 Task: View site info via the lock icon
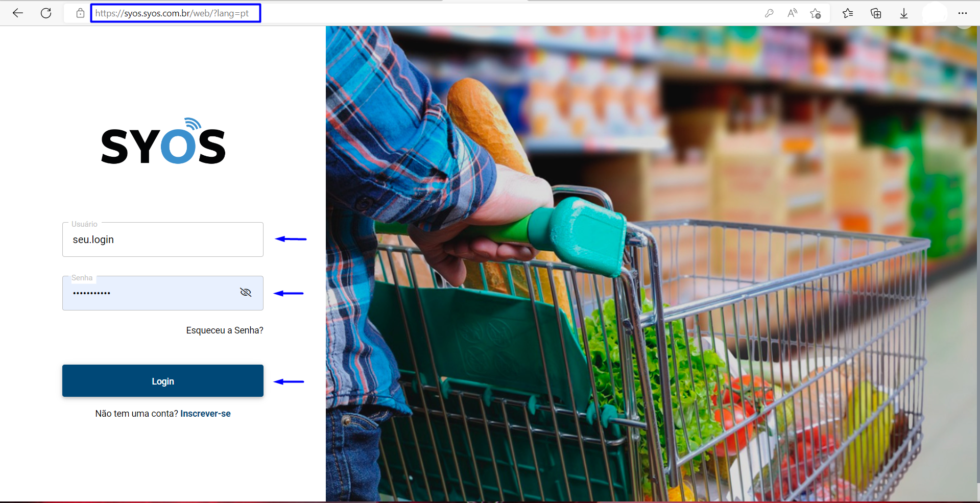pyautogui.click(x=80, y=13)
